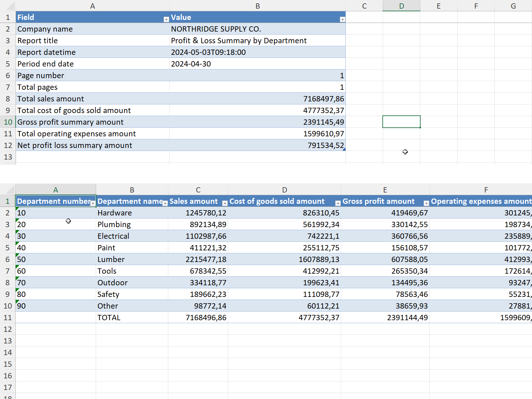
Task: Select the Safety department cell
Action: (132, 294)
